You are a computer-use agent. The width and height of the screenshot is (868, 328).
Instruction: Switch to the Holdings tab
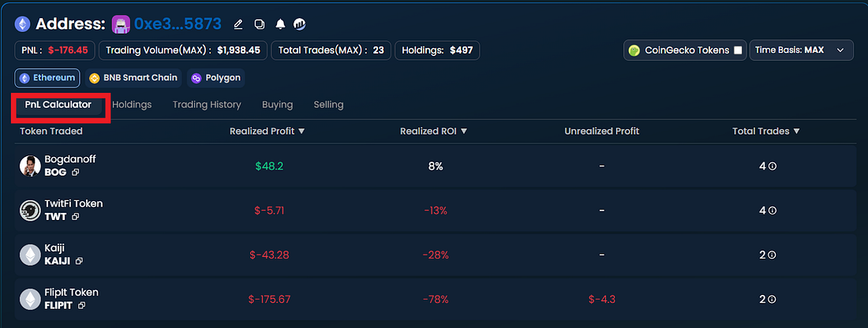coord(132,105)
